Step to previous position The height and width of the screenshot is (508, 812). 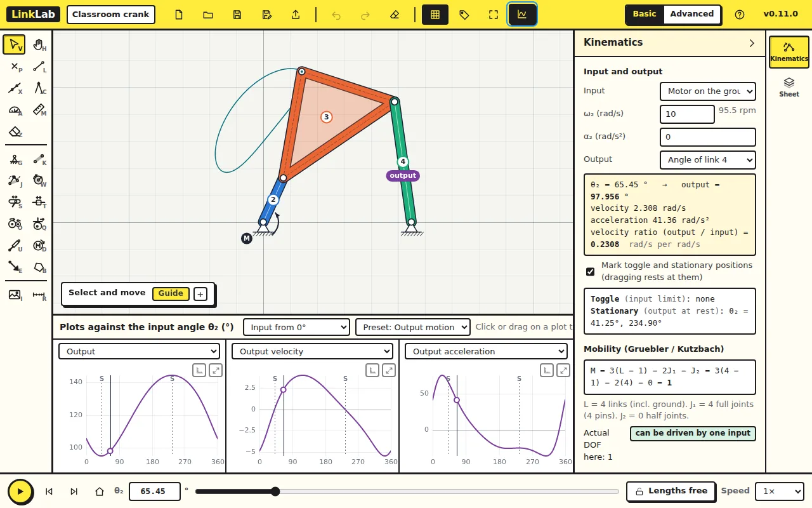pyautogui.click(x=49, y=491)
